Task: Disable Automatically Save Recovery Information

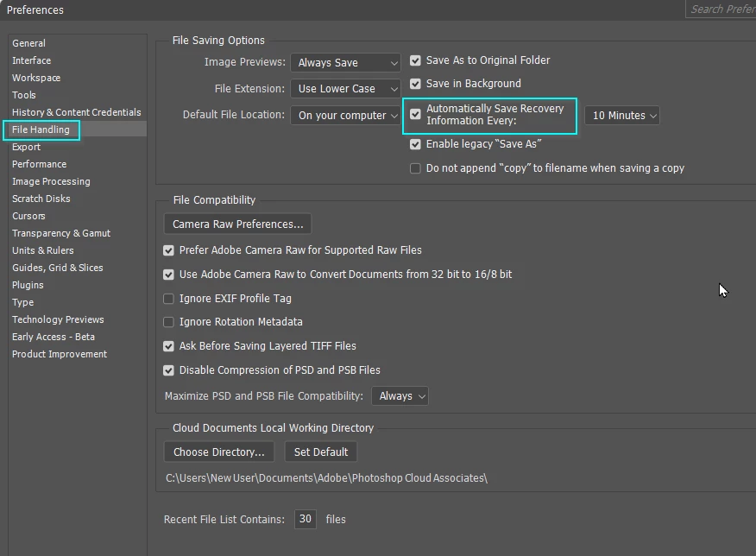Action: pyautogui.click(x=415, y=115)
